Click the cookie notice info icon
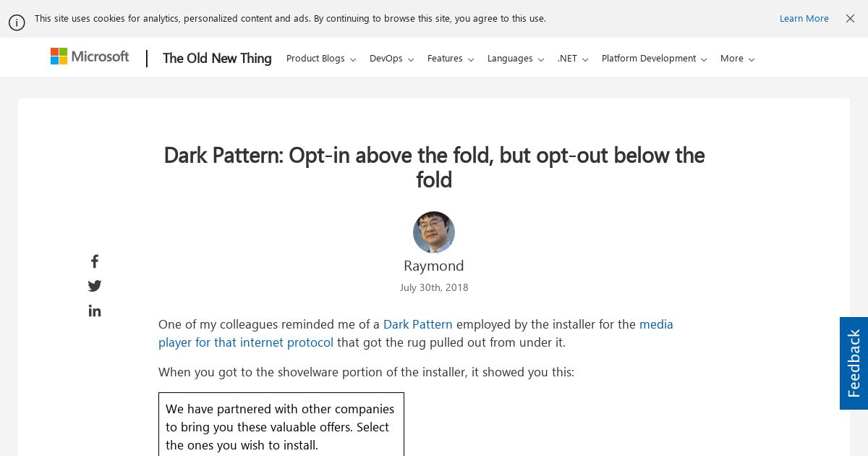 17,22
